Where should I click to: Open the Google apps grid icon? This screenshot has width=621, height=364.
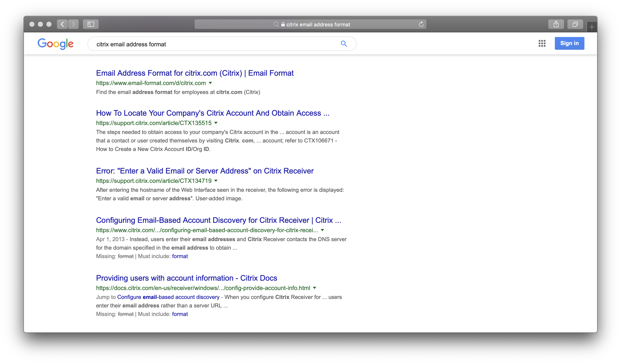click(x=542, y=43)
